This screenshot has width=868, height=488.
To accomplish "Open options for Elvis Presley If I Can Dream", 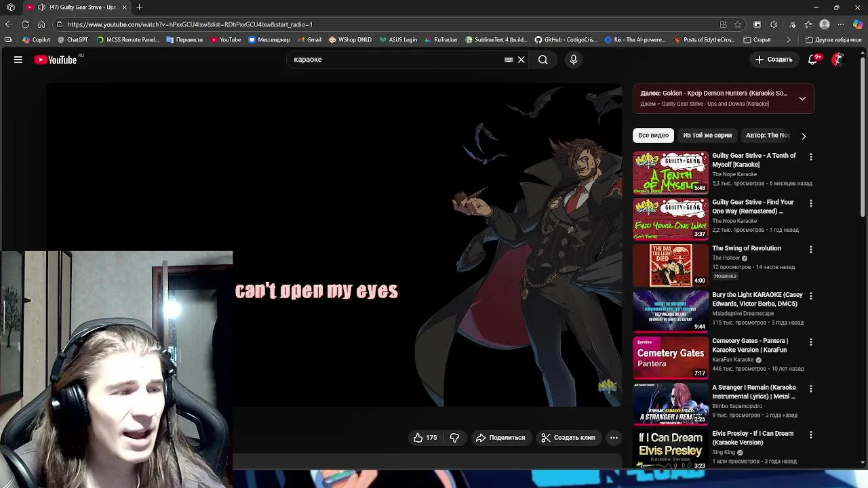I will coord(810,434).
